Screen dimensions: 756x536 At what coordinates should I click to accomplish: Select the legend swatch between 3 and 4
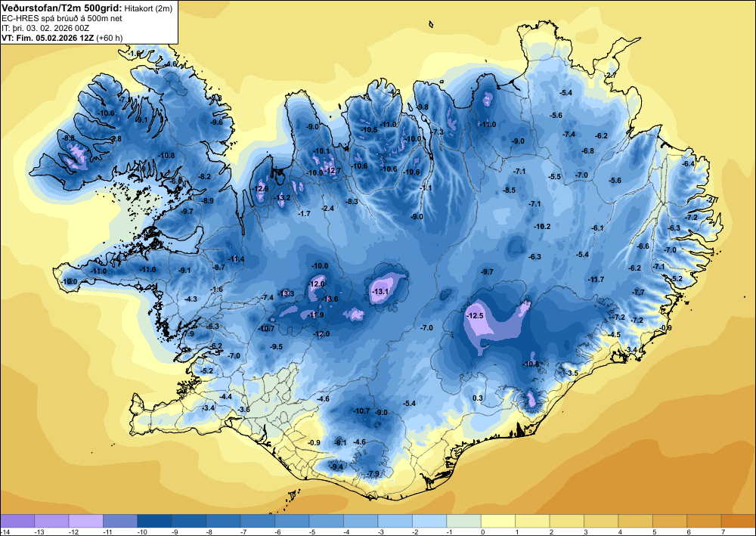601,521
